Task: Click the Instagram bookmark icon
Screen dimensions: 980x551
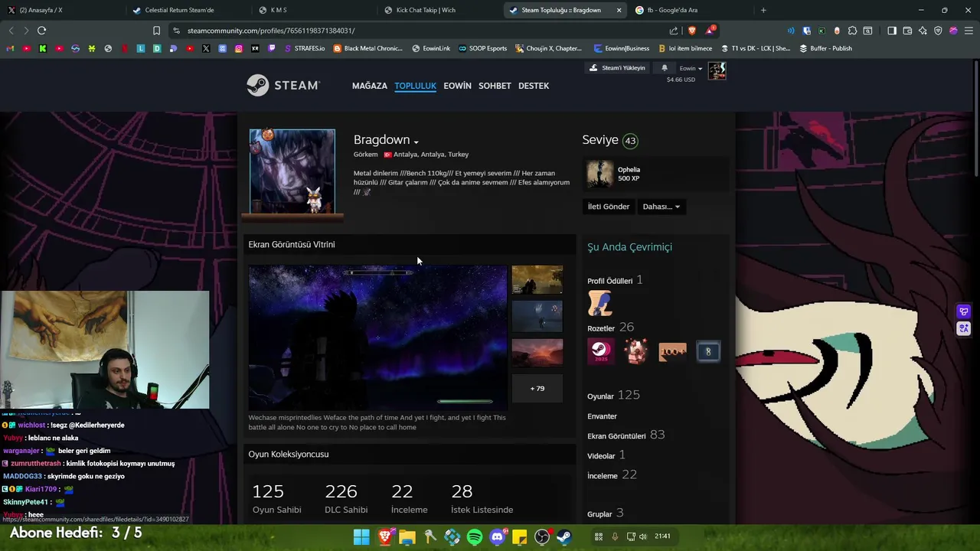Action: point(239,48)
